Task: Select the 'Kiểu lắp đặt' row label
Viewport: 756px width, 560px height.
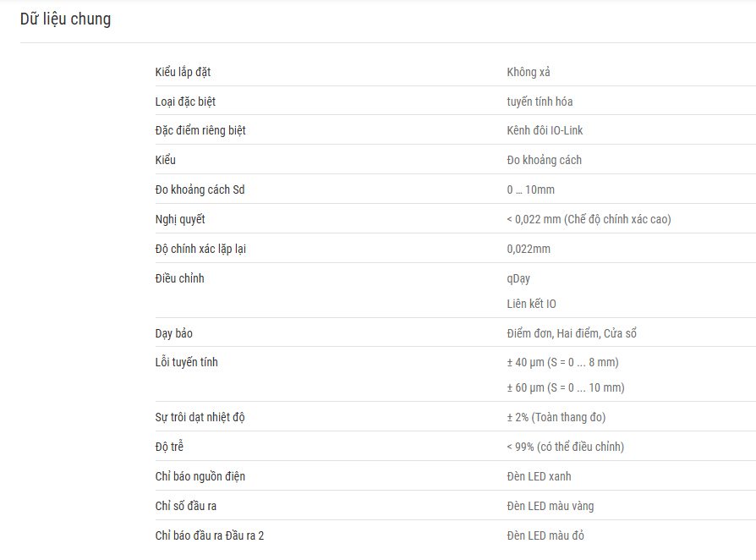Action: point(183,73)
